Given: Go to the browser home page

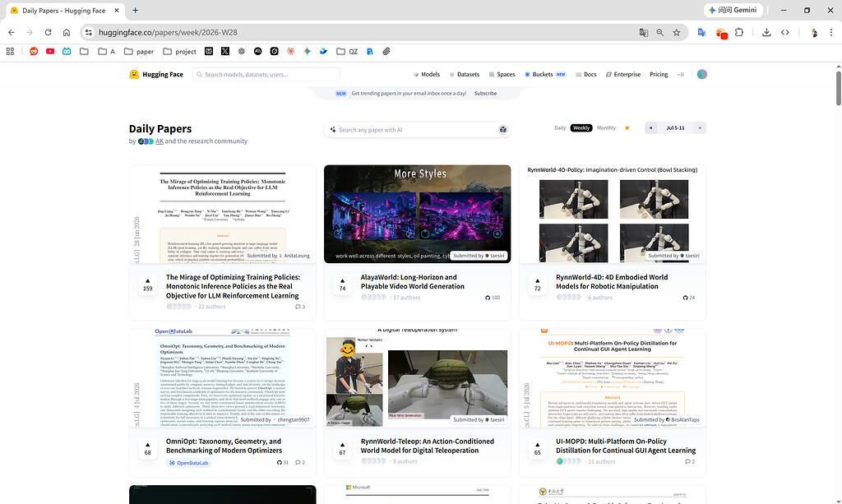Looking at the screenshot, I should 66,32.
